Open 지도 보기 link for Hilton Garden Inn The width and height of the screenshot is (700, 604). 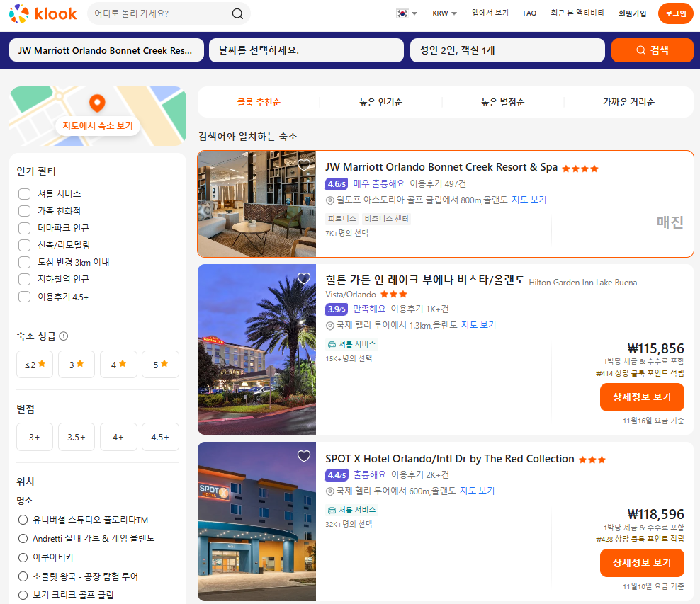[x=478, y=325]
